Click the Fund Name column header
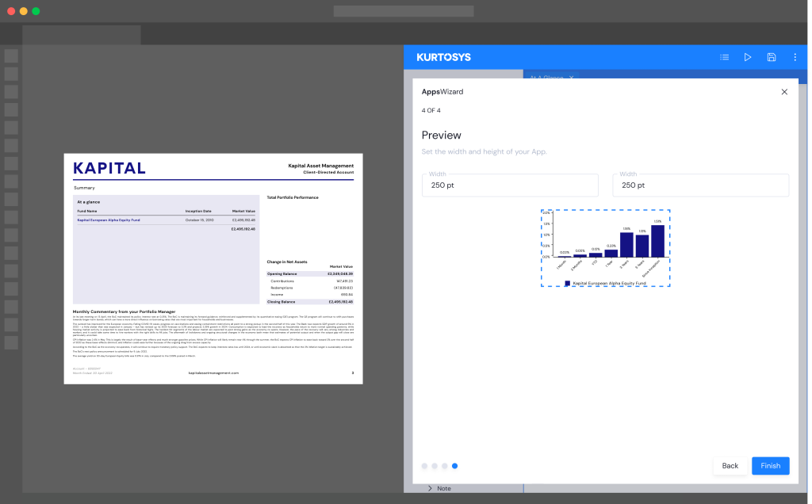Viewport: 812px width, 504px height. pos(87,211)
